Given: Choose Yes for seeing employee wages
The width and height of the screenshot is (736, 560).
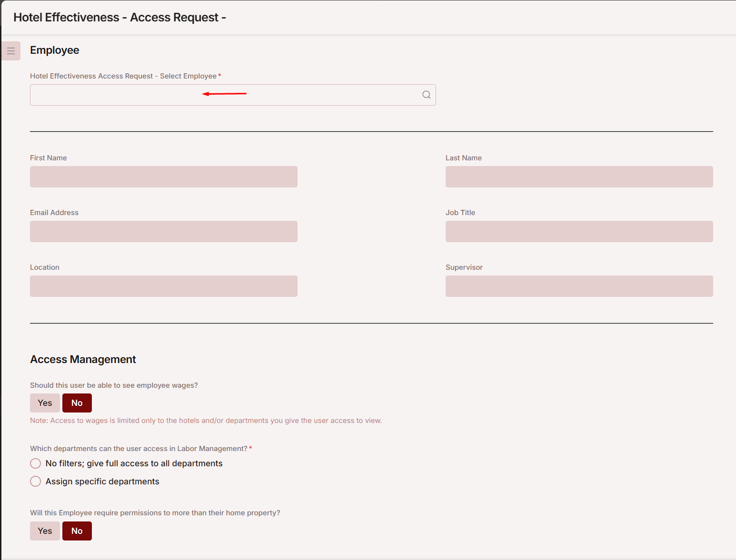Looking at the screenshot, I should point(45,403).
